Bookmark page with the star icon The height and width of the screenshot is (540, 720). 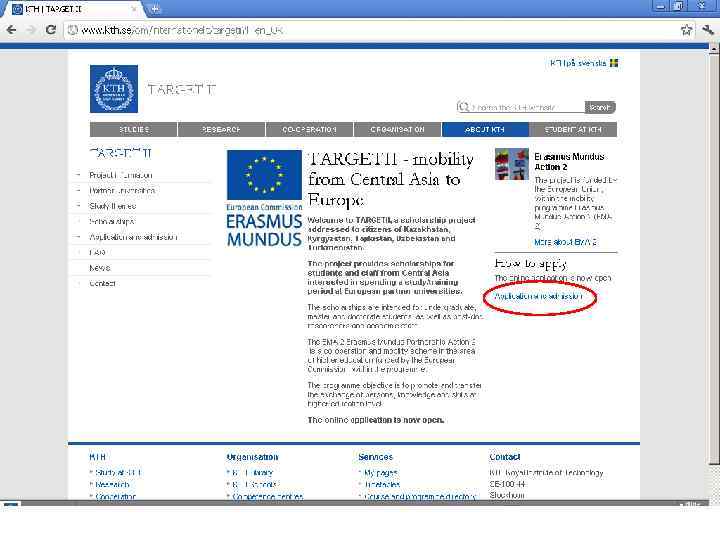686,30
